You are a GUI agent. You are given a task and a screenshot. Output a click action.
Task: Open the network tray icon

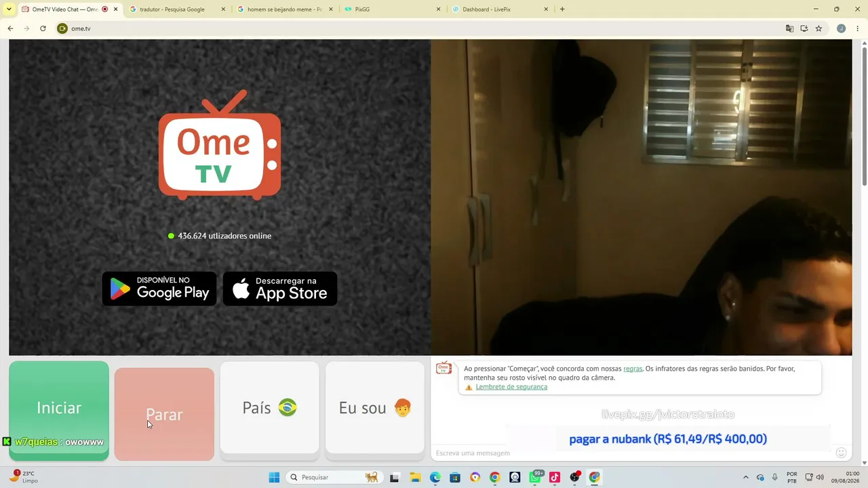point(809,477)
